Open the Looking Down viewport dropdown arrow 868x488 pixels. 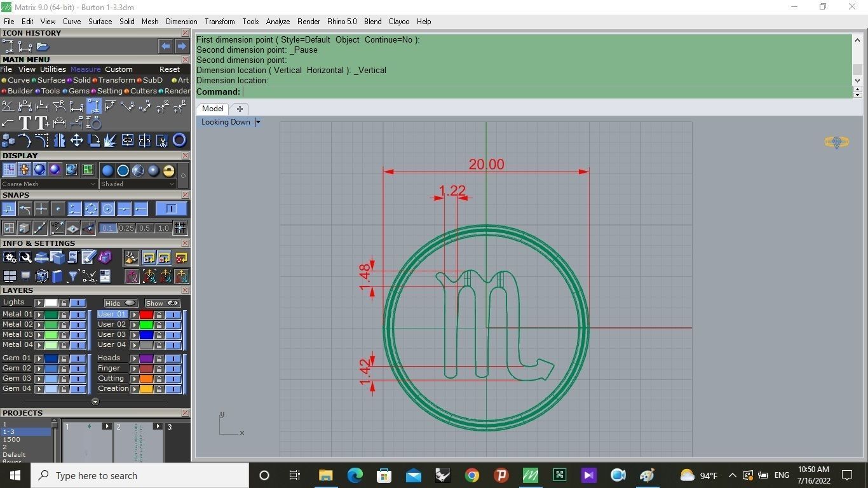tap(257, 122)
